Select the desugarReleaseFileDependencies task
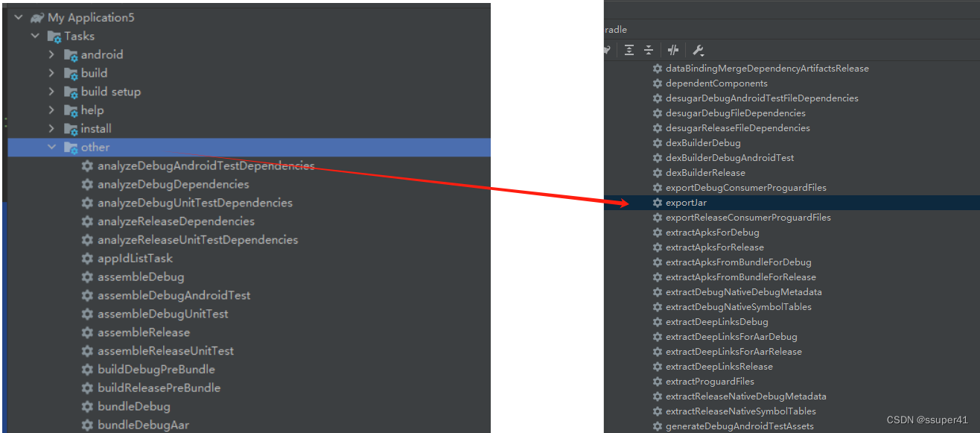The image size is (980, 433). (x=738, y=128)
